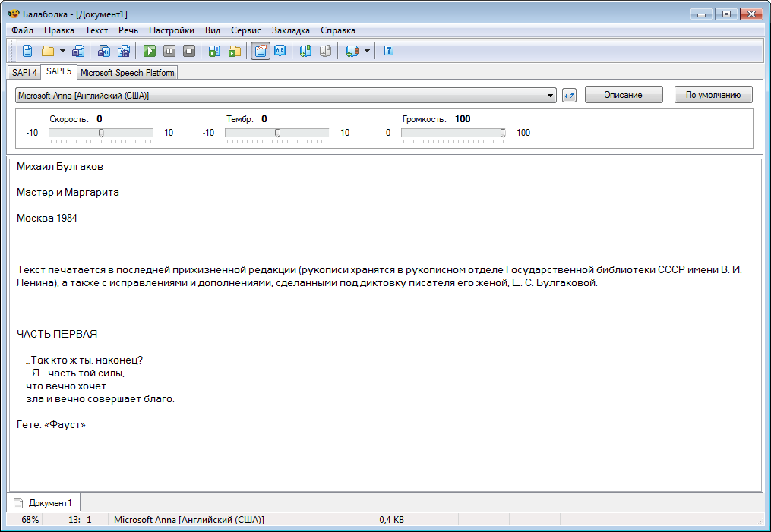Stop the speech playback

(189, 51)
